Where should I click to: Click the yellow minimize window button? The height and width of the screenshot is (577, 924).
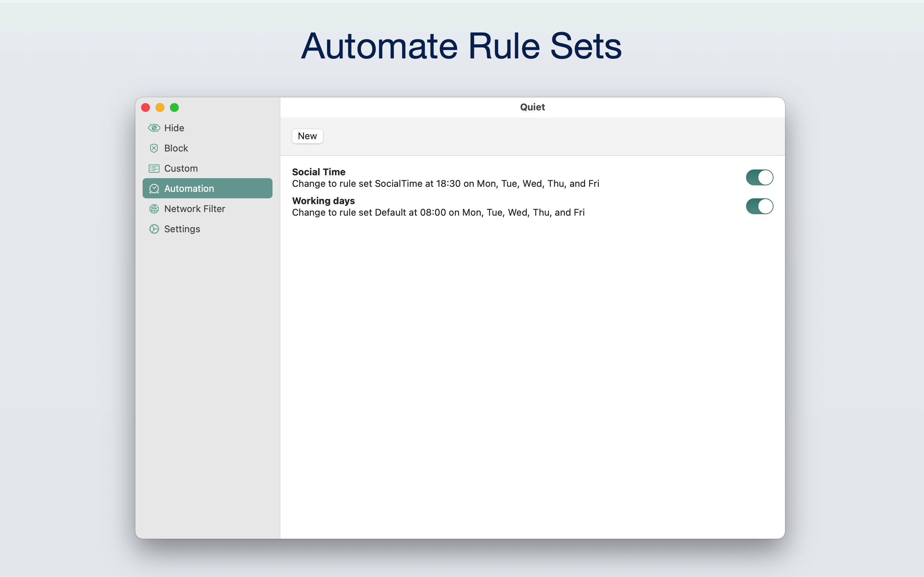click(160, 107)
